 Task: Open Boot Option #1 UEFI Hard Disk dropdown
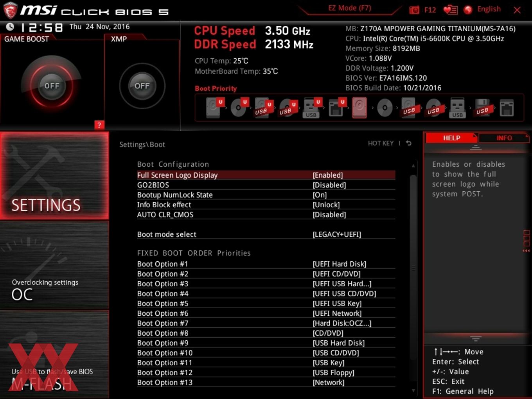[340, 264]
